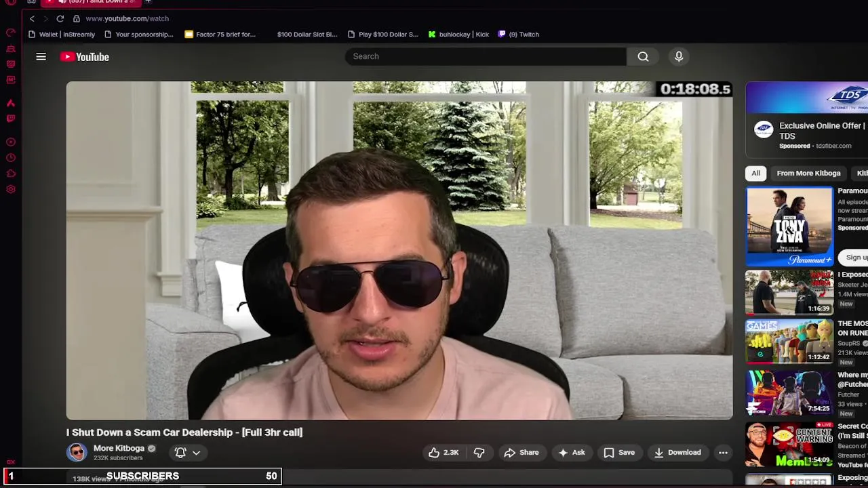The image size is (868, 488).
Task: Select the From More Kitboga chip
Action: [808, 174]
